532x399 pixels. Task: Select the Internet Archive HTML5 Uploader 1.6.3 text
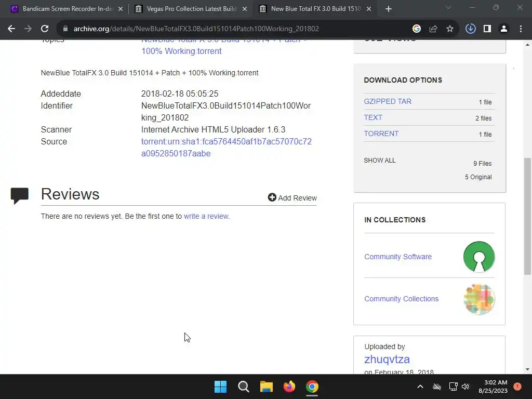(213, 129)
